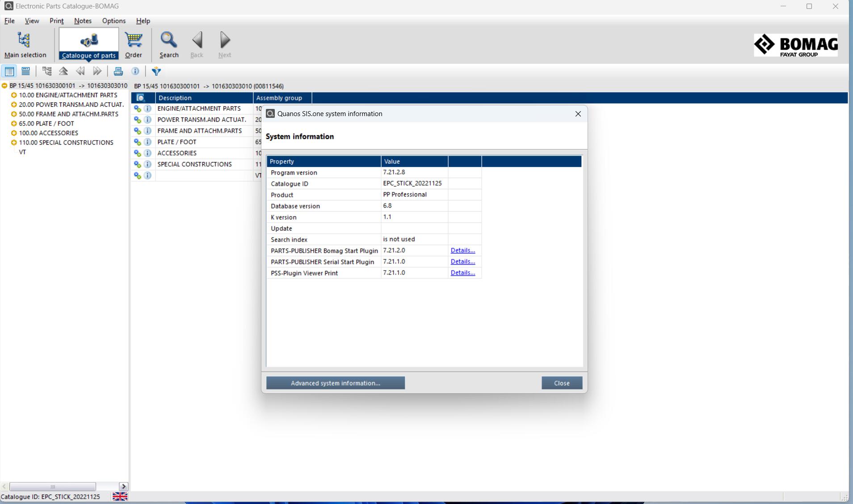Screen dimensions: 853x504
Task: Go to Next with the right arrow
Action: [x=225, y=45]
